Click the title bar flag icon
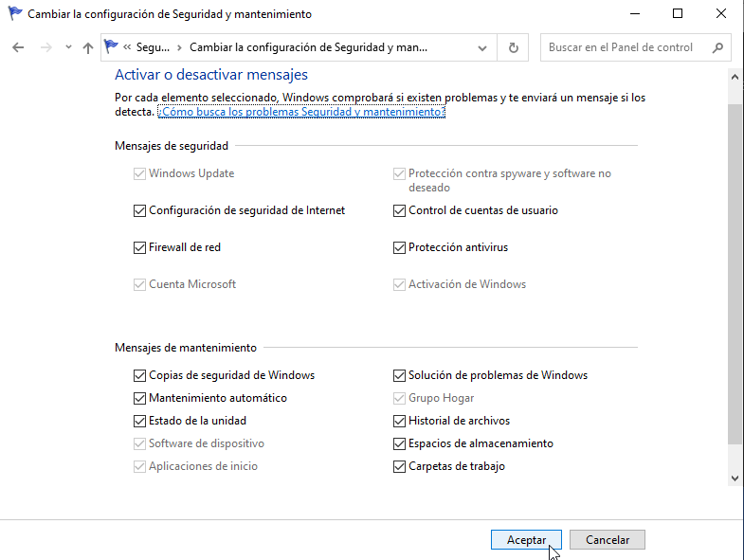744x560 pixels. coord(15,13)
